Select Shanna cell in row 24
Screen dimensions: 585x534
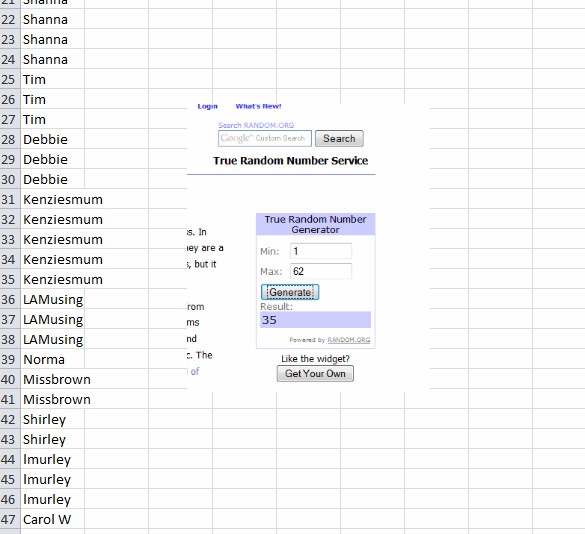tap(53, 60)
